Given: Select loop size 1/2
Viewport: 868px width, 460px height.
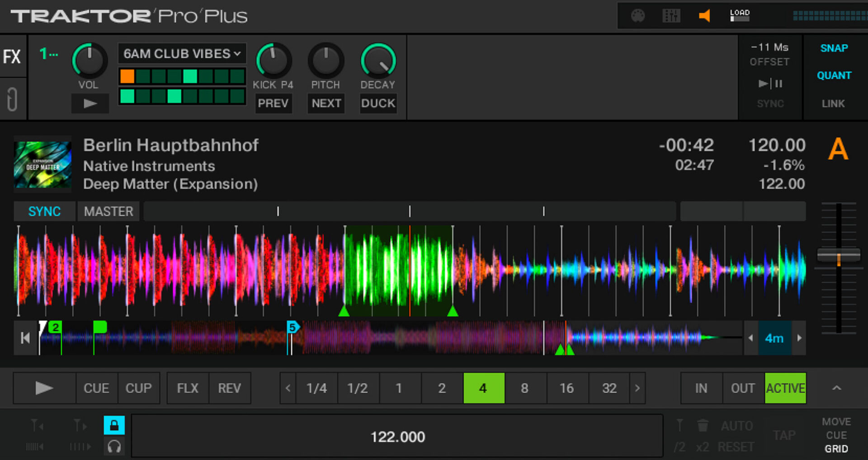Looking at the screenshot, I should 358,388.
